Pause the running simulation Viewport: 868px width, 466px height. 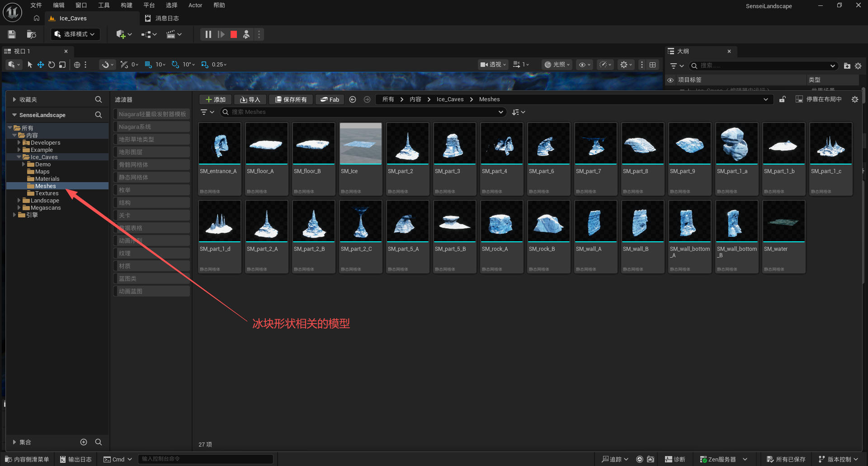pyautogui.click(x=208, y=34)
